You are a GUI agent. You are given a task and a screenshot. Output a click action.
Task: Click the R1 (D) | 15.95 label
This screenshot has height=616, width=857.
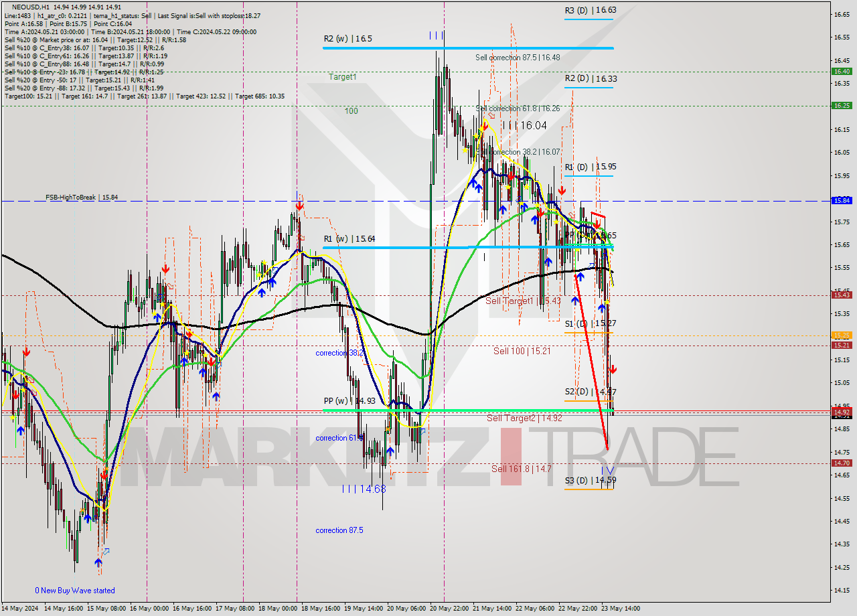(590, 167)
